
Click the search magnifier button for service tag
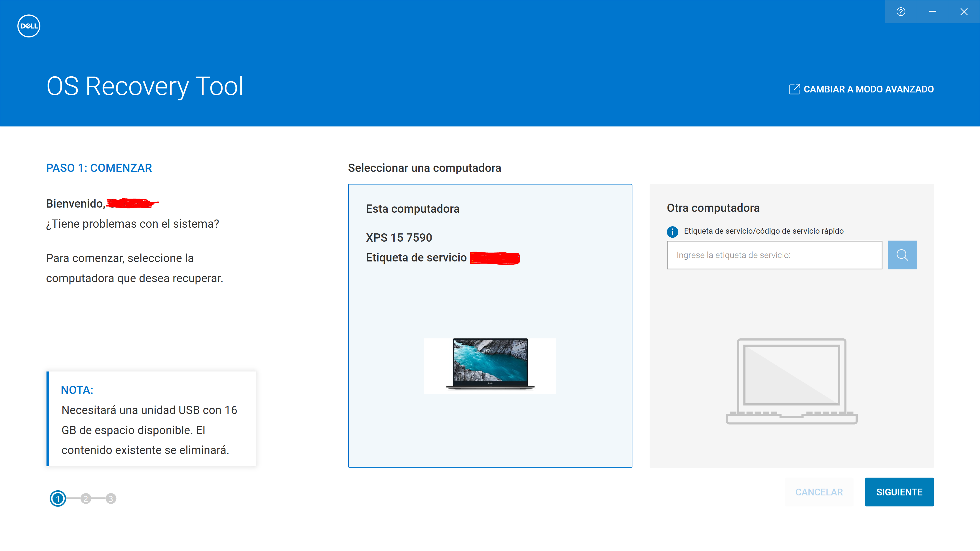(x=902, y=255)
